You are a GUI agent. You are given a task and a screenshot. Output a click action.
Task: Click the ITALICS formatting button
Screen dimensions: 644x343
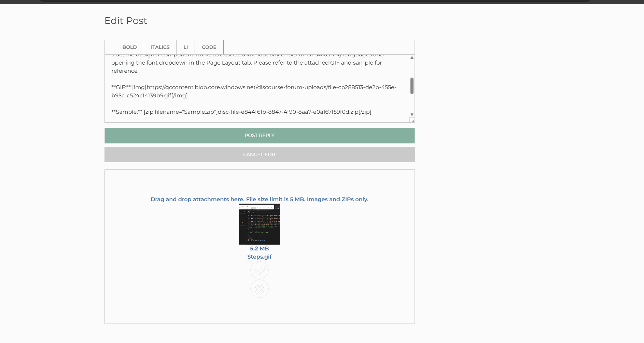point(160,47)
